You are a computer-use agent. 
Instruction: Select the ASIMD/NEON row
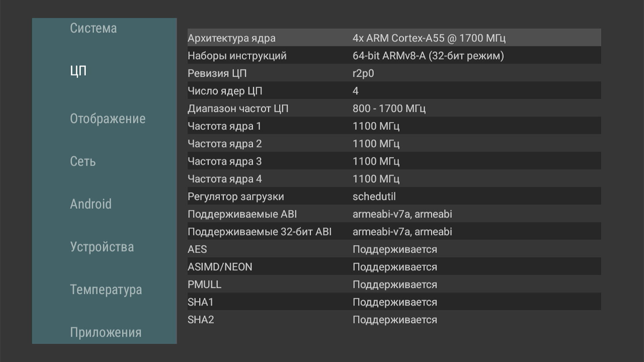click(x=394, y=267)
